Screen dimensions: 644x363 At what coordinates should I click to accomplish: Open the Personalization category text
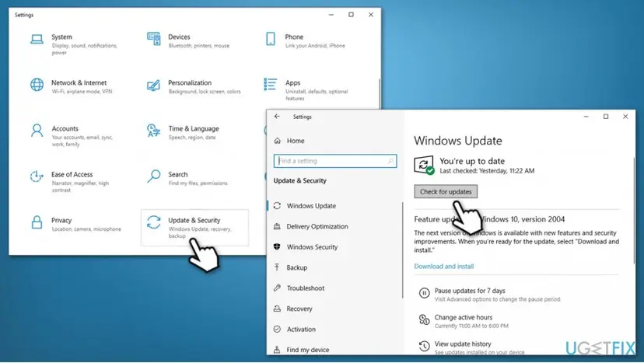(190, 82)
